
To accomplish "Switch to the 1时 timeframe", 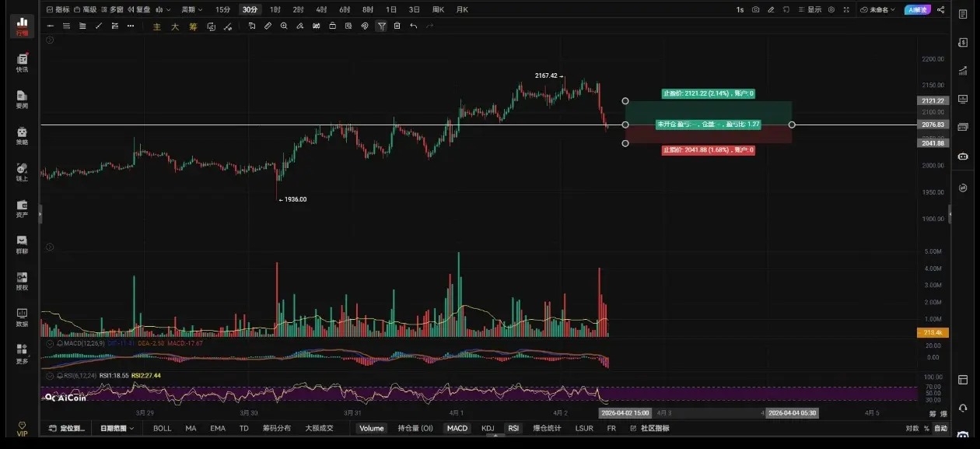I will 275,9.
